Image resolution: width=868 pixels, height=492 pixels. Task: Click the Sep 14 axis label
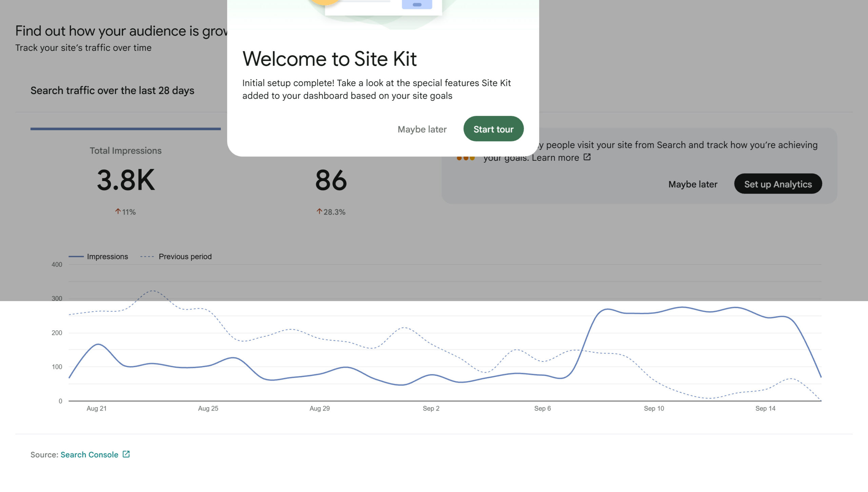(x=765, y=408)
